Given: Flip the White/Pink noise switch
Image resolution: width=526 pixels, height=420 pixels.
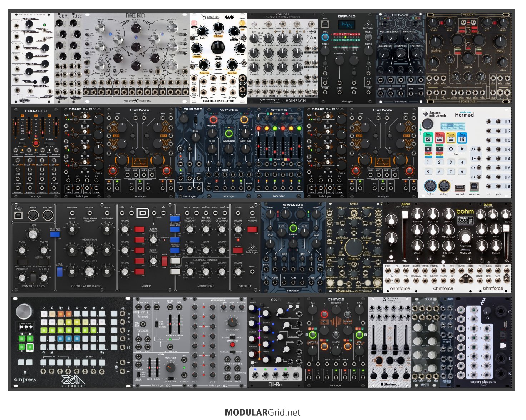Looking at the screenshot, I should [x=164, y=261].
